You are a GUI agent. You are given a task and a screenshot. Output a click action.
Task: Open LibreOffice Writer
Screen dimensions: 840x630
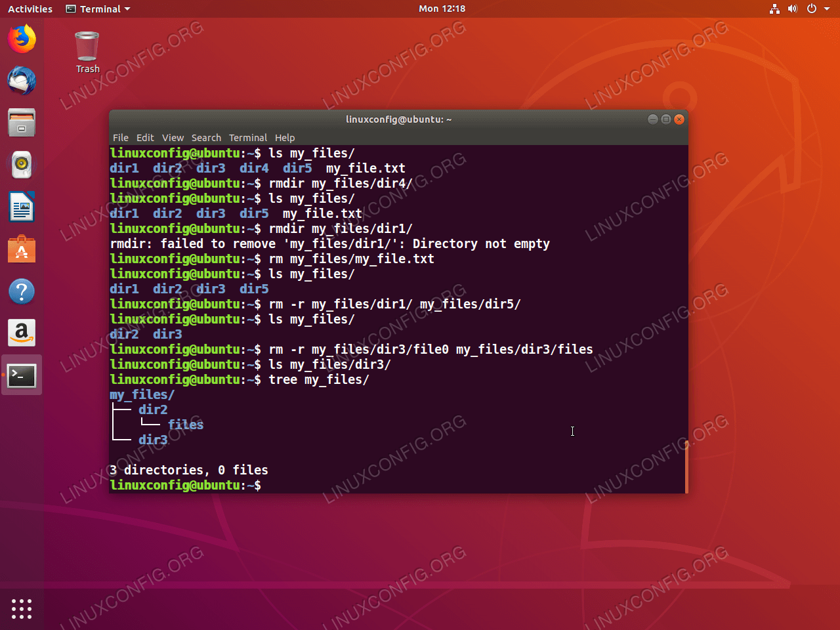pyautogui.click(x=22, y=207)
